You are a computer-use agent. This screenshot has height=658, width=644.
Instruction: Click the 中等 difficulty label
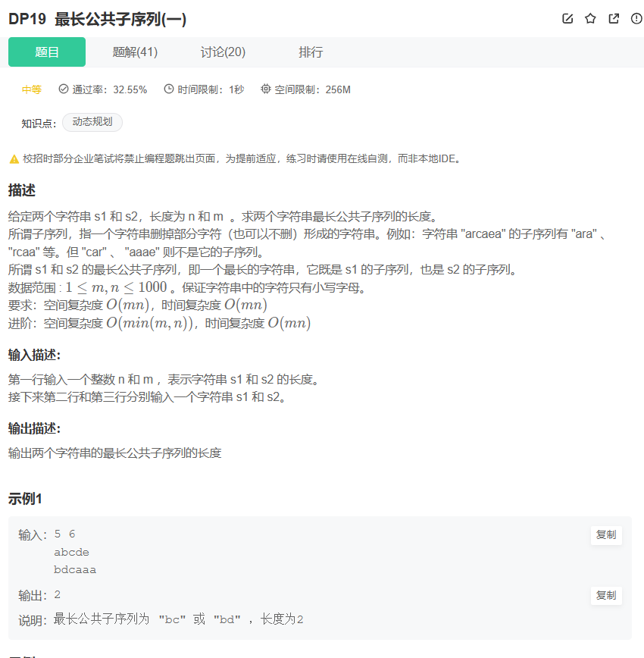tap(30, 89)
